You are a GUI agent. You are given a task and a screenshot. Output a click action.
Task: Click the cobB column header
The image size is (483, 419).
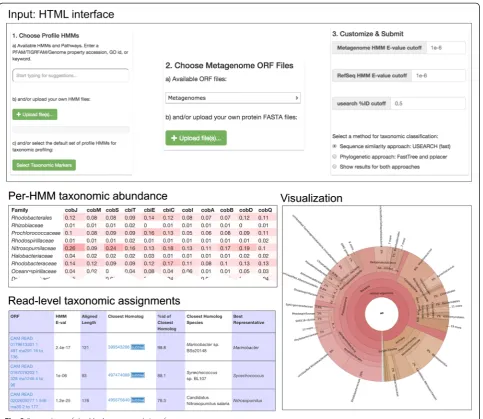(226, 210)
